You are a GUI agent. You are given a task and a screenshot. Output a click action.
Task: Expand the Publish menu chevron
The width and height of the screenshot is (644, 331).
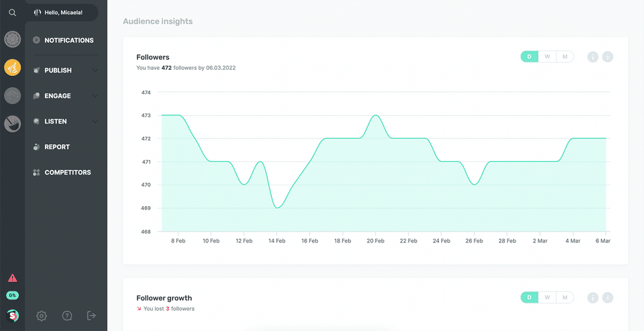pos(95,70)
